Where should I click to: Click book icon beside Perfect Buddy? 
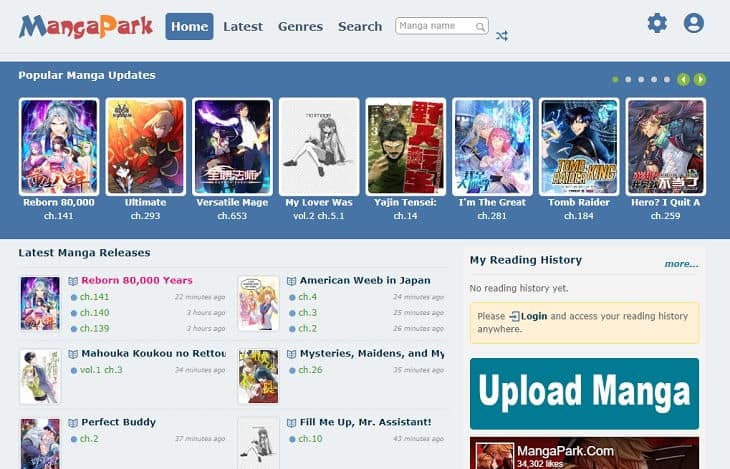coord(73,422)
